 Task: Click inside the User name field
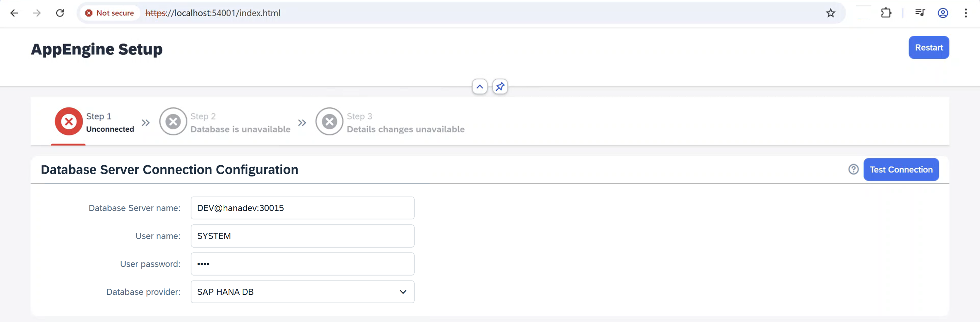click(x=302, y=236)
